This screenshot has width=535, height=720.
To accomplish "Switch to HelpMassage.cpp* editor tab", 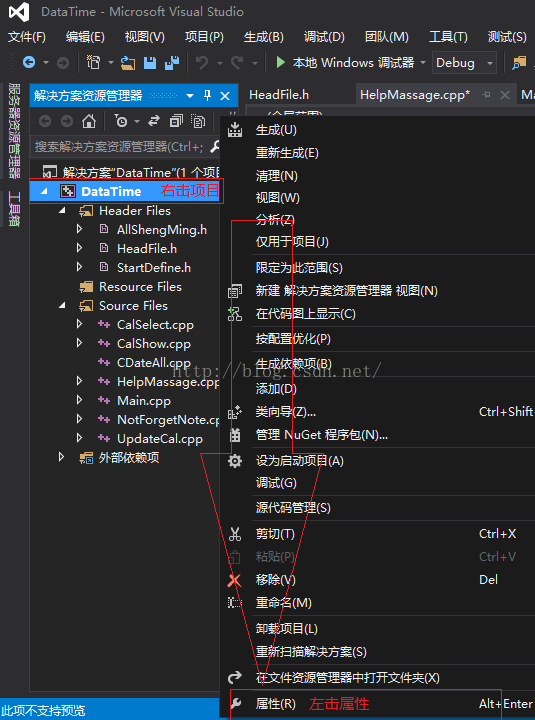I will point(415,95).
